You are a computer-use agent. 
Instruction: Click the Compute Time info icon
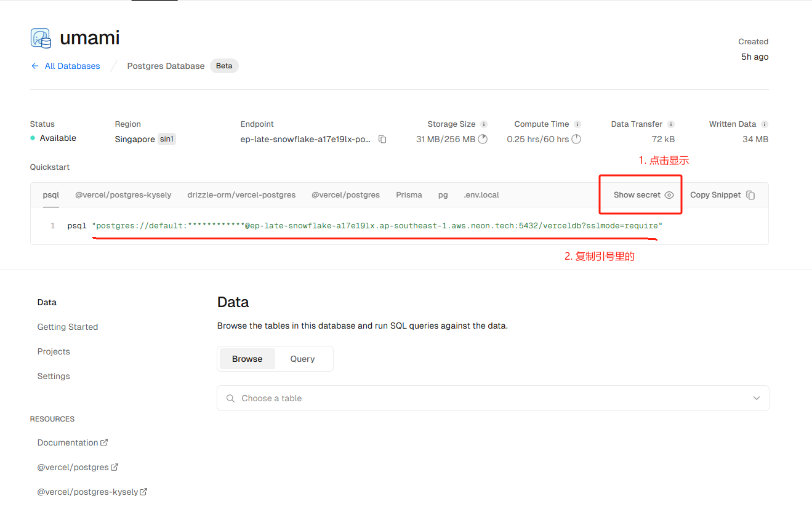tap(577, 124)
